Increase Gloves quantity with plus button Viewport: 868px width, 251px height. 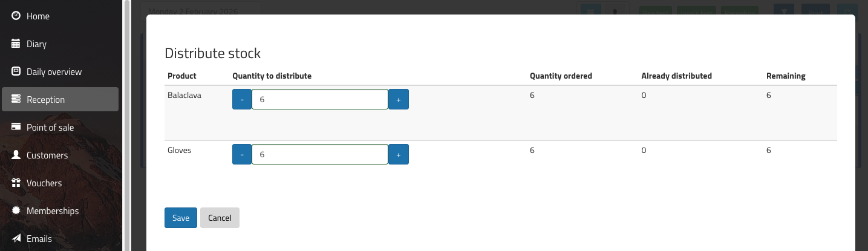(x=398, y=154)
